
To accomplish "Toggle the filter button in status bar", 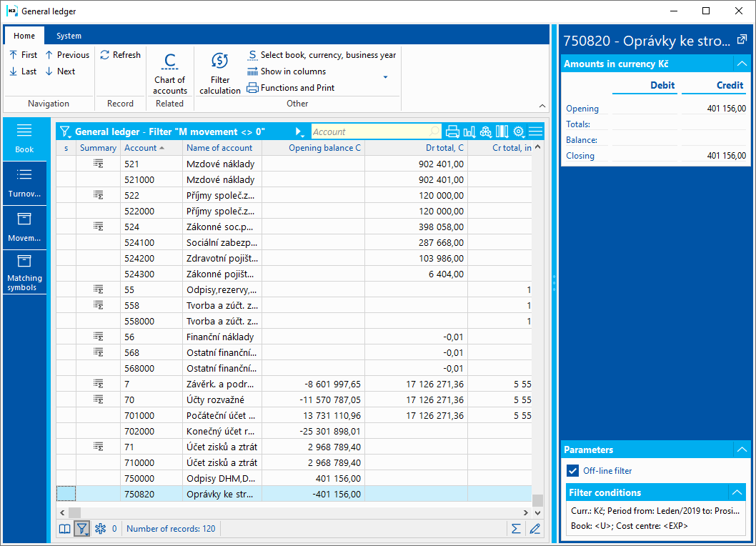I will click(x=82, y=529).
